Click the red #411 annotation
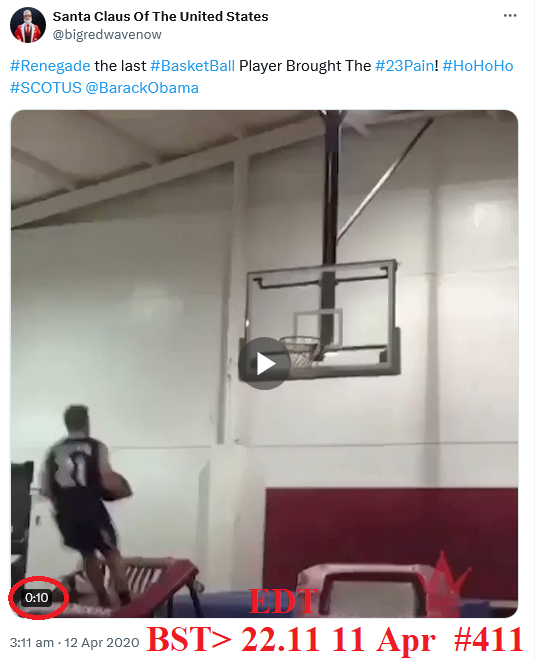Screen dimensions: 535x661 [x=489, y=640]
